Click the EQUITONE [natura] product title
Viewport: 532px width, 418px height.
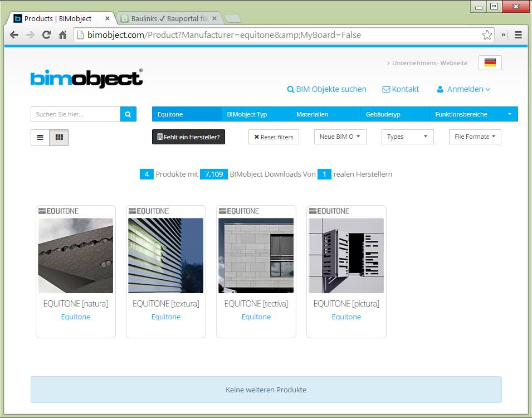76,304
